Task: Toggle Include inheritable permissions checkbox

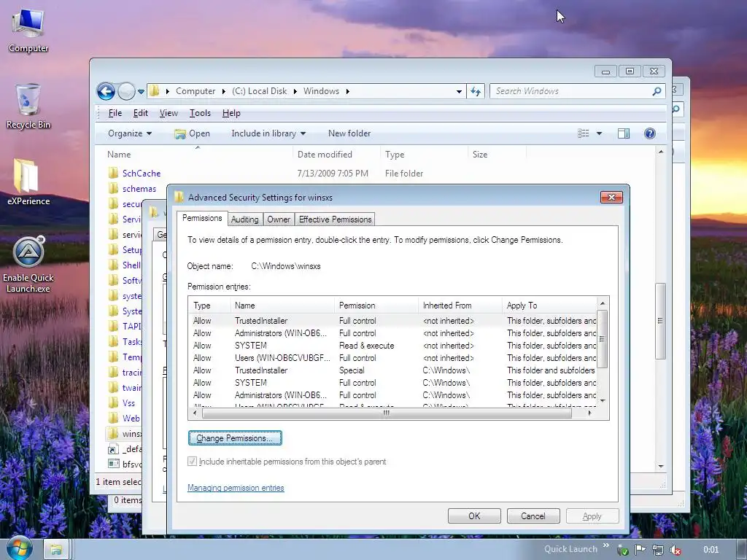Action: [x=192, y=461]
